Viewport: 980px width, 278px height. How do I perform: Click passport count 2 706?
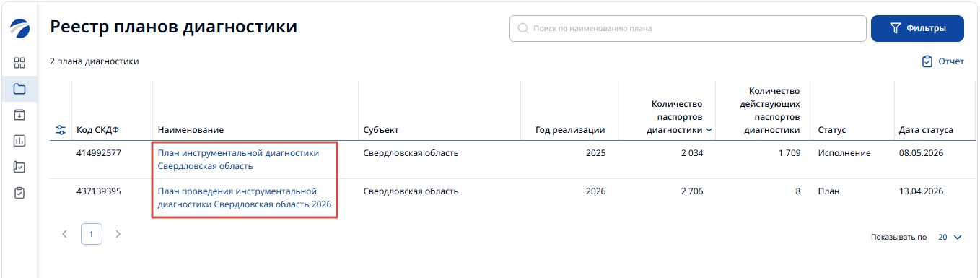(x=691, y=191)
